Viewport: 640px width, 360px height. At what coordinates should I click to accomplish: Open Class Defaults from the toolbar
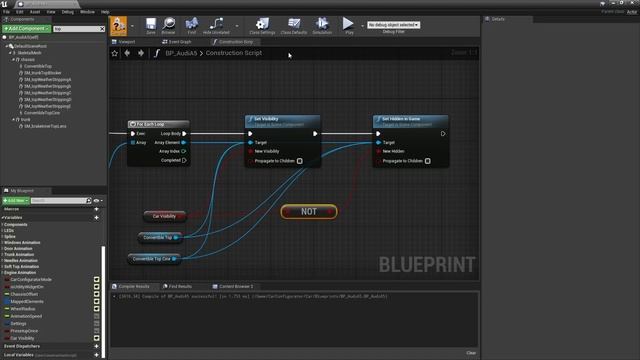tap(293, 25)
